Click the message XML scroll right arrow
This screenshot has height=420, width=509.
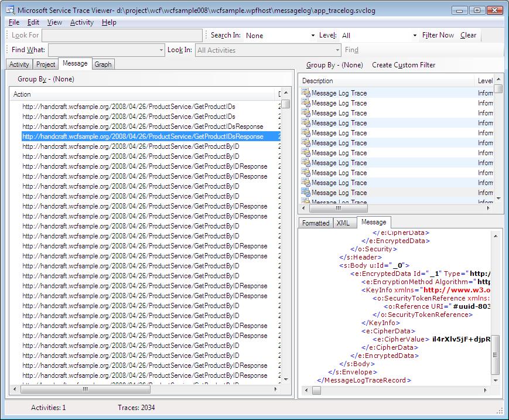tap(485, 390)
